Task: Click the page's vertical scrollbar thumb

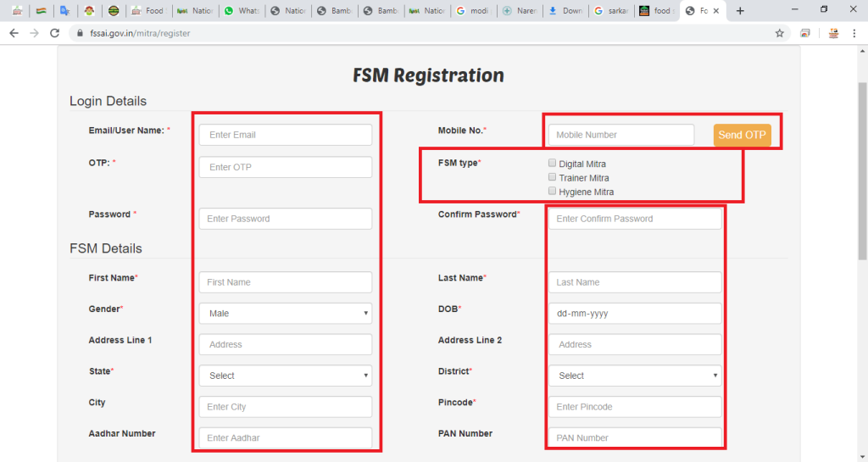Action: tap(862, 171)
